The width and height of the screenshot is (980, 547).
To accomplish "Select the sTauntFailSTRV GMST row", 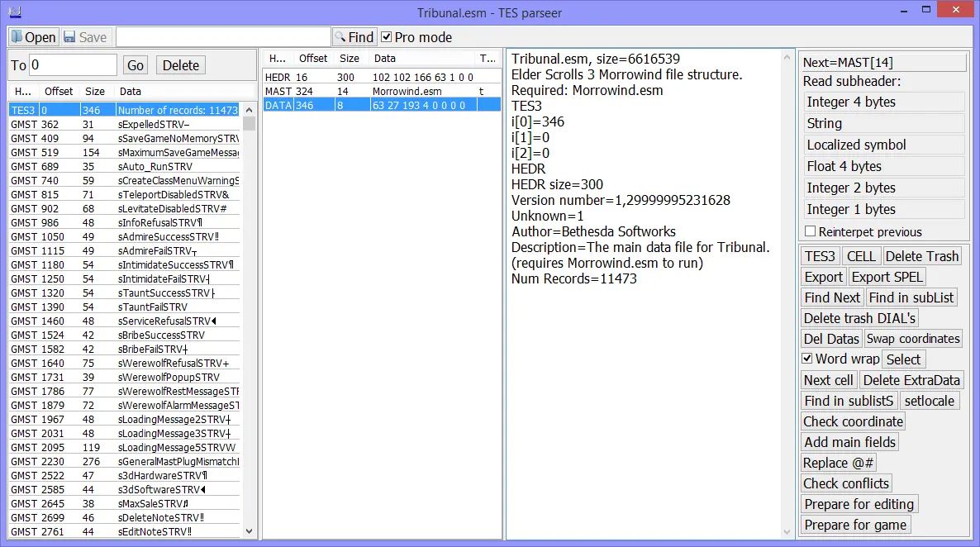I will point(125,307).
